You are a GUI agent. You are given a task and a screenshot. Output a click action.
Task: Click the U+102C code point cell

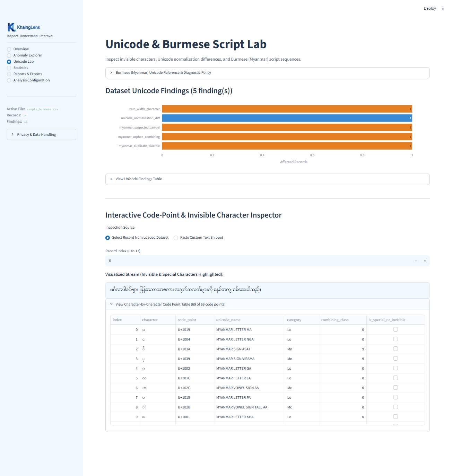pos(194,388)
